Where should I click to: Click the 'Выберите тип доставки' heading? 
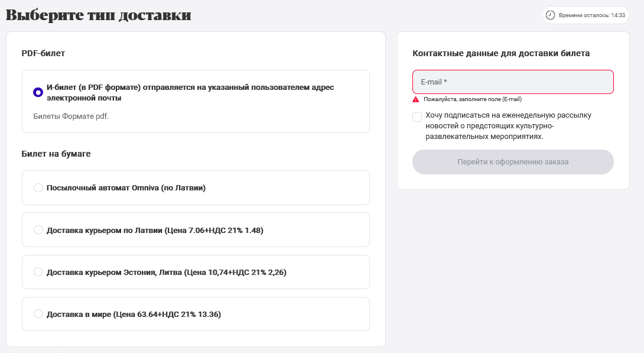pos(99,15)
